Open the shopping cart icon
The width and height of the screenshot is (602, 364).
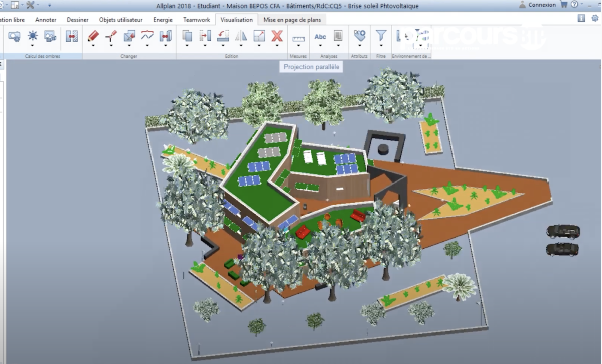(x=564, y=5)
